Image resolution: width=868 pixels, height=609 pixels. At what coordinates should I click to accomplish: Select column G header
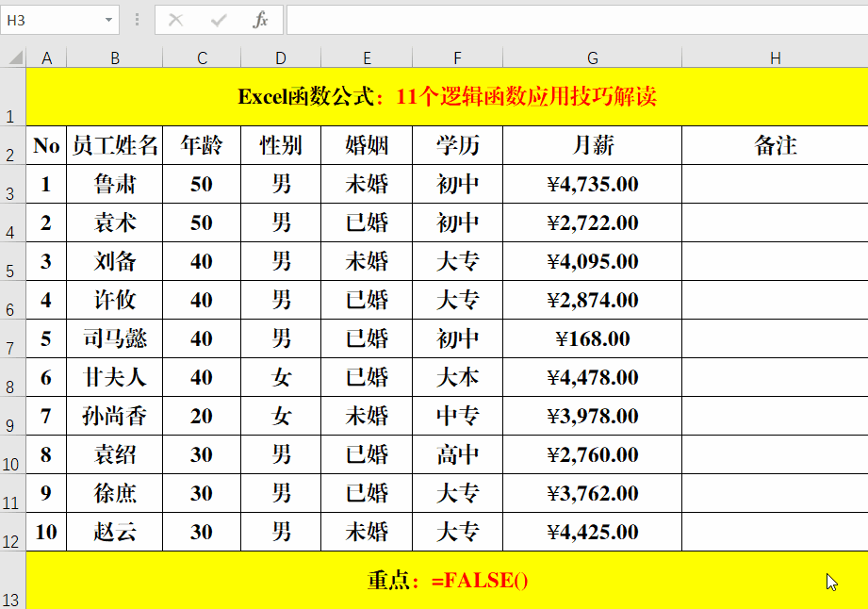pos(592,58)
